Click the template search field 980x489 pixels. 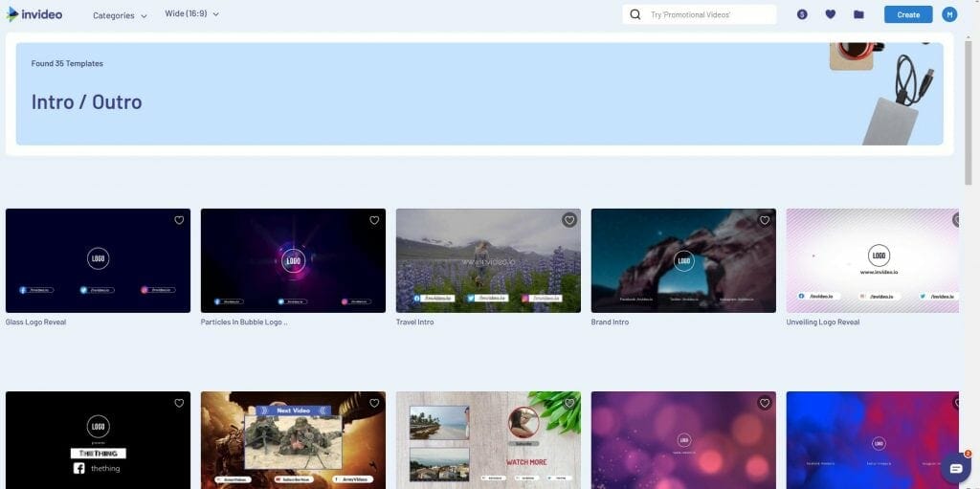point(700,14)
